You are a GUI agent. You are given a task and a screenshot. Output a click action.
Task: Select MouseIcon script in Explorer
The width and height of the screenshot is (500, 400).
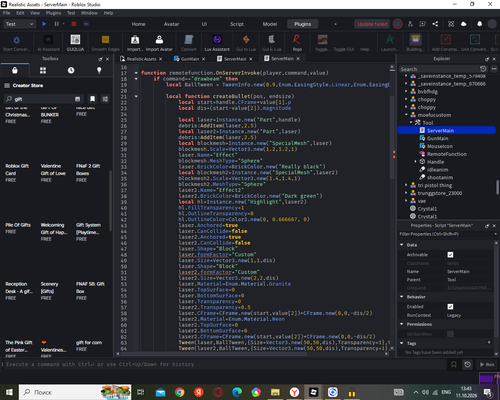click(440, 146)
